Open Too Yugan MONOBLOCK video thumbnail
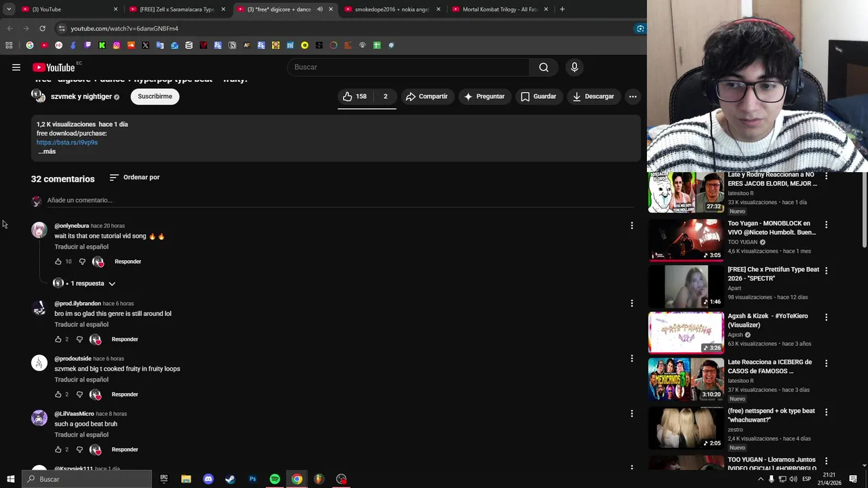Viewport: 868px width, 488px height. click(x=686, y=239)
